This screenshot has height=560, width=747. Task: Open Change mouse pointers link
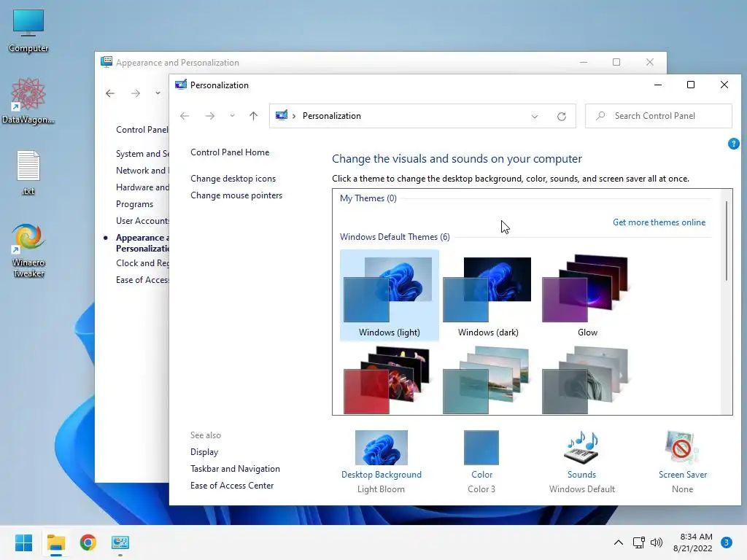tap(236, 195)
